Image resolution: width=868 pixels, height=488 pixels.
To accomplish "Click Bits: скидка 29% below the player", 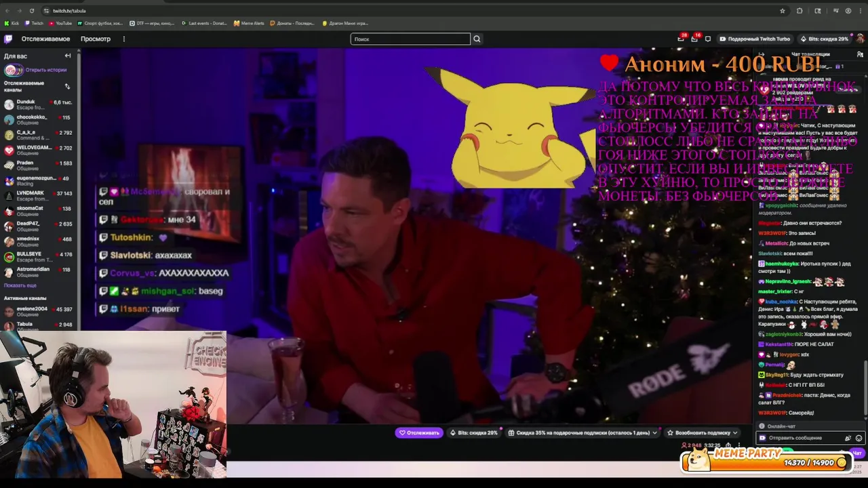I will [474, 432].
